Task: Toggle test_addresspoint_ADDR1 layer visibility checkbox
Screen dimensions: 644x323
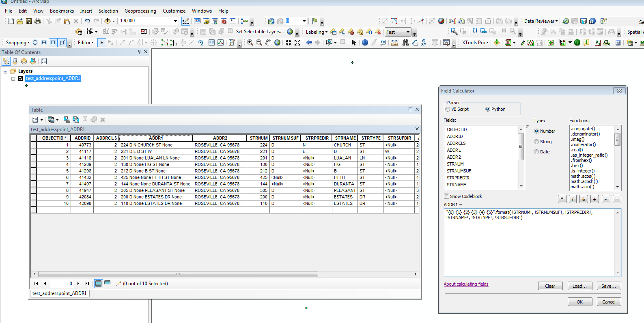Action: pos(21,78)
